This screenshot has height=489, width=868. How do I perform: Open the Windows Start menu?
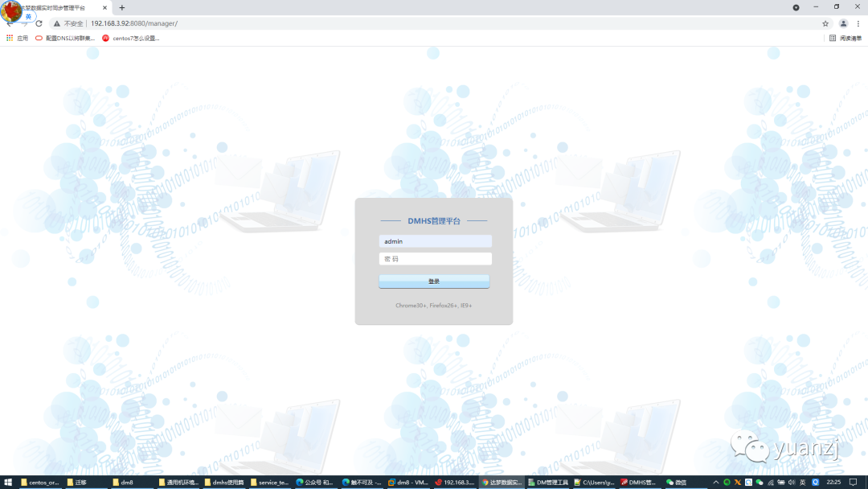(8, 483)
